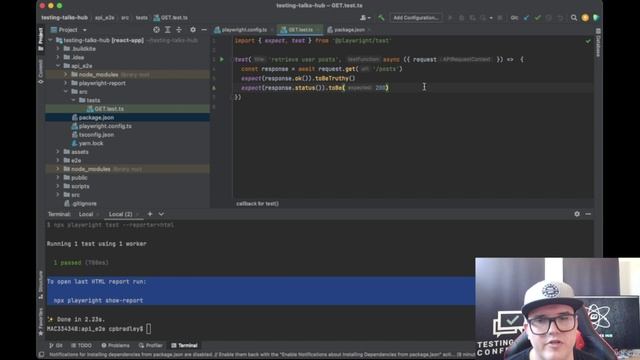640x360 pixels.
Task: Click the Terminal tool window tab
Action: [x=184, y=345]
